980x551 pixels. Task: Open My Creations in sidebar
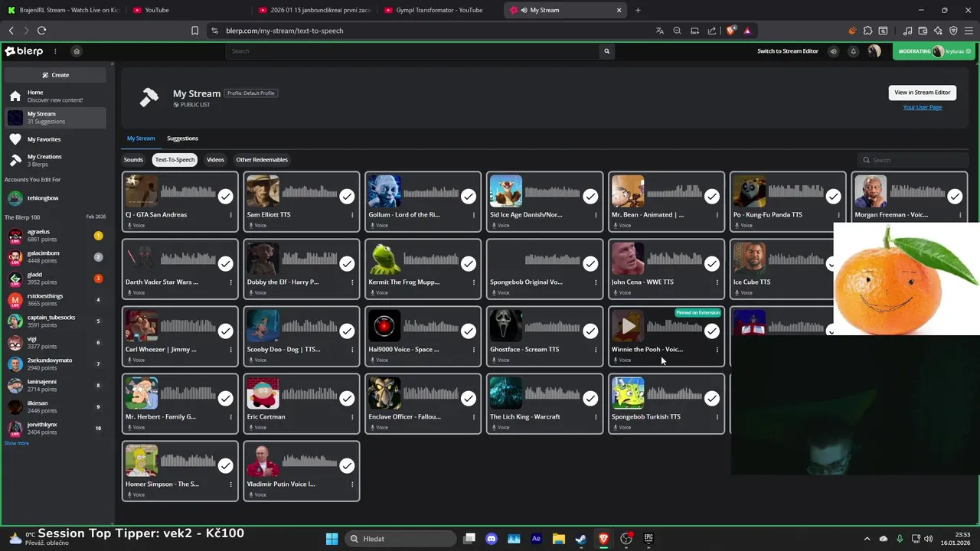(55, 160)
